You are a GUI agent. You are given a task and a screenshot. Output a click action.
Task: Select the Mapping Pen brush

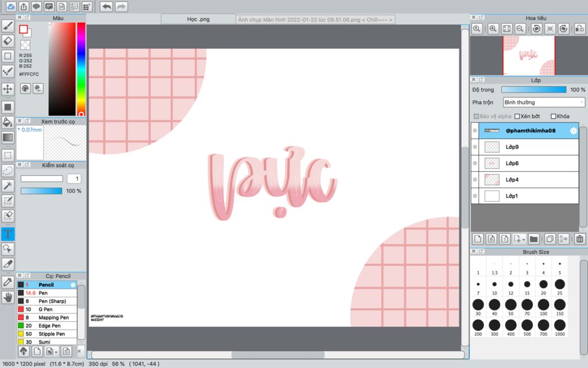pyautogui.click(x=47, y=317)
